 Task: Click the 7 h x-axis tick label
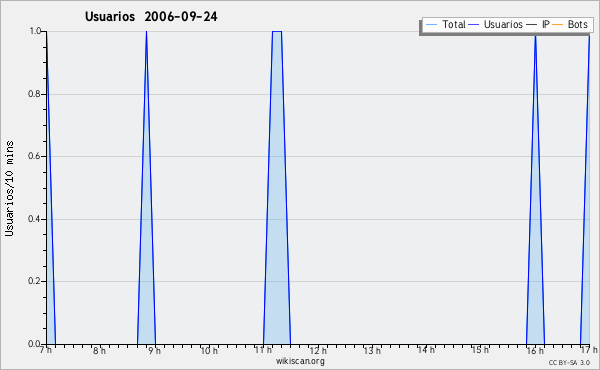click(x=46, y=350)
